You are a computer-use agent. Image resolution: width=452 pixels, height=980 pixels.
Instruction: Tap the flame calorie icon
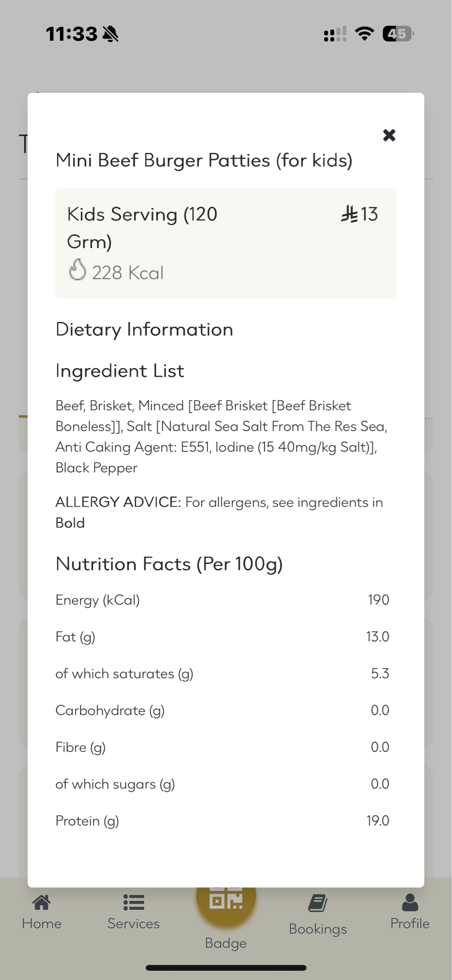(77, 270)
